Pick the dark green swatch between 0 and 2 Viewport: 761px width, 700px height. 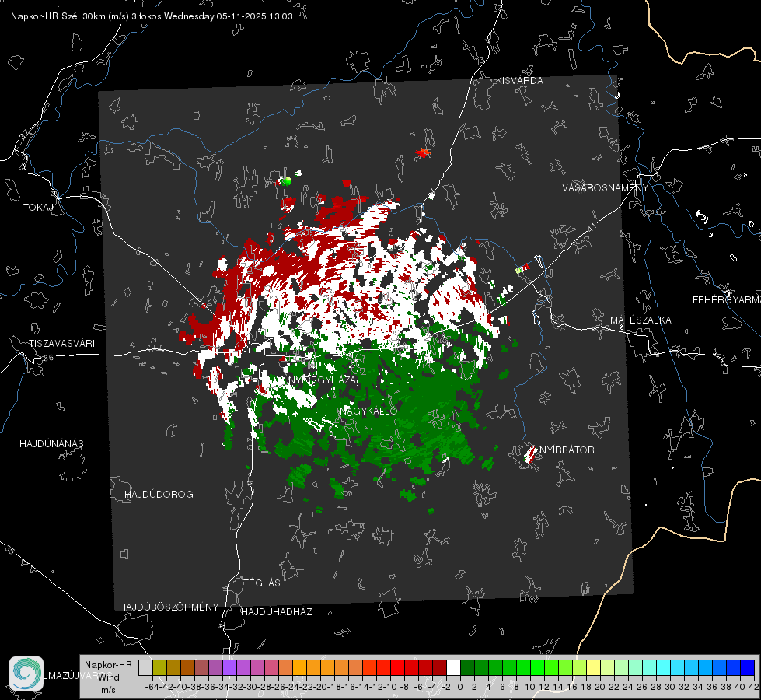click(x=467, y=668)
